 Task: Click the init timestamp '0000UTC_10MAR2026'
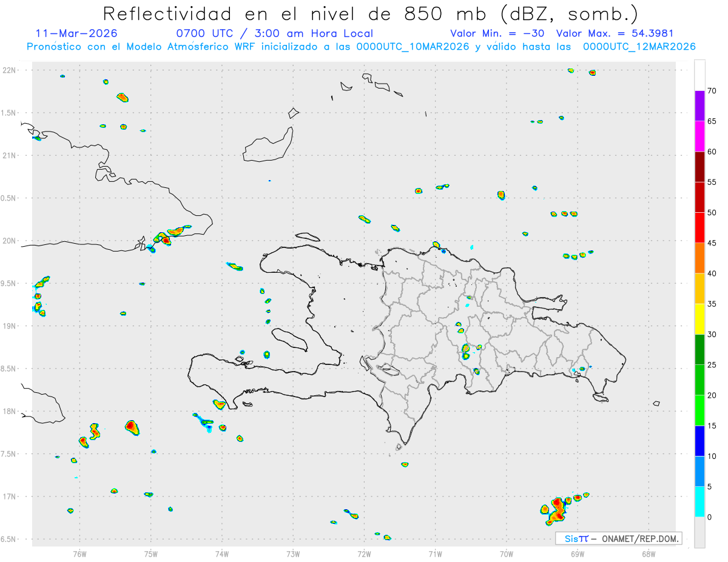[413, 47]
